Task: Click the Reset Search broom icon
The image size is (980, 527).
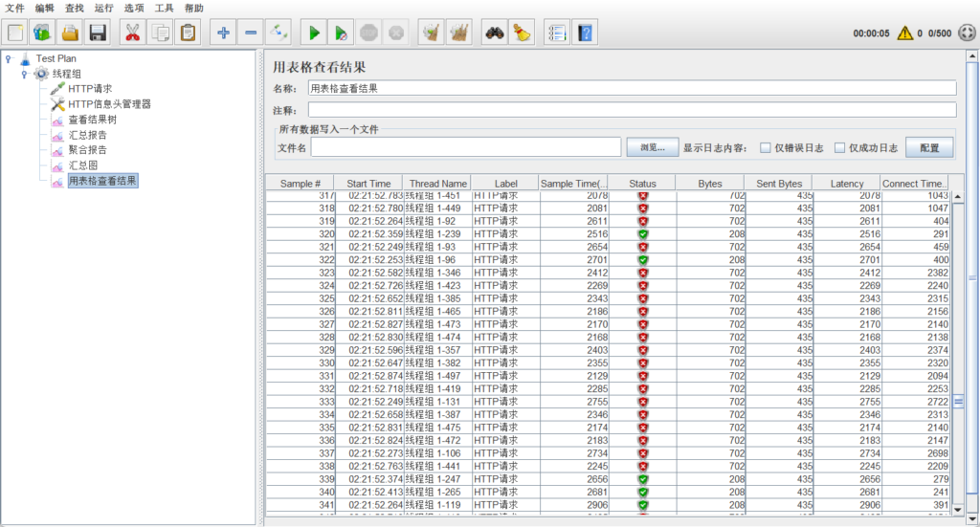Action: click(x=522, y=33)
